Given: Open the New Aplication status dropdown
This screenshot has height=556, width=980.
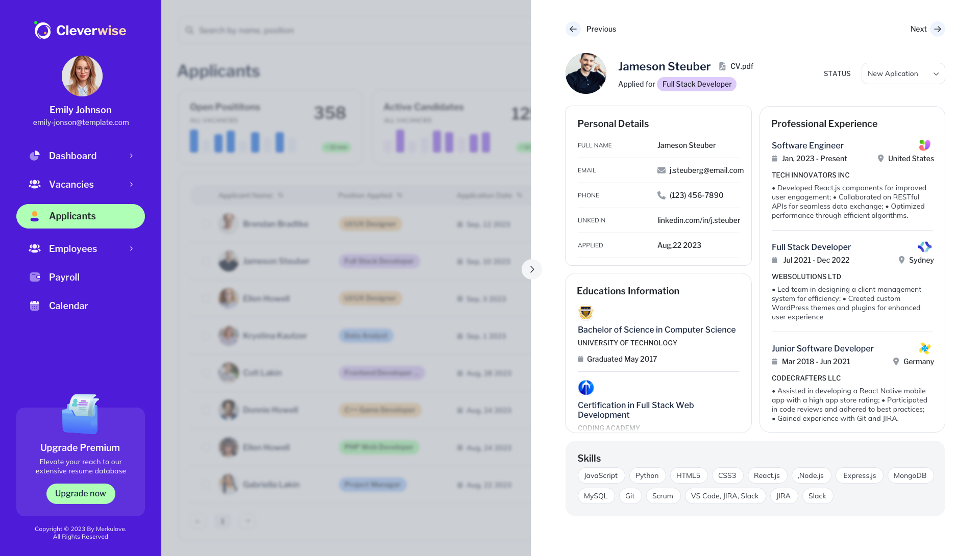Looking at the screenshot, I should 903,73.
